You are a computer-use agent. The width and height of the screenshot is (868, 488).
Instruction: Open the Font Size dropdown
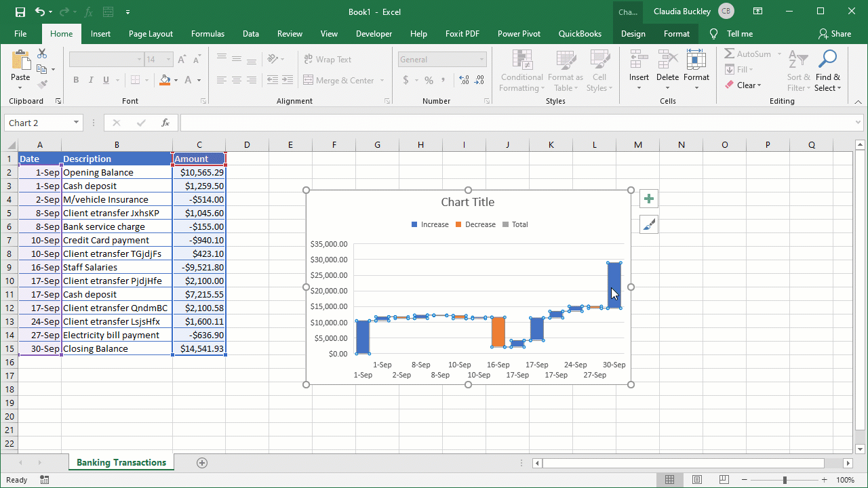(167, 59)
